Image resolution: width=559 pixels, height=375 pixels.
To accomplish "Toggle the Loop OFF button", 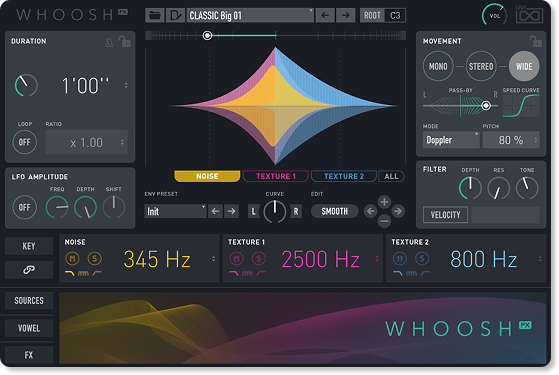I will click(25, 142).
